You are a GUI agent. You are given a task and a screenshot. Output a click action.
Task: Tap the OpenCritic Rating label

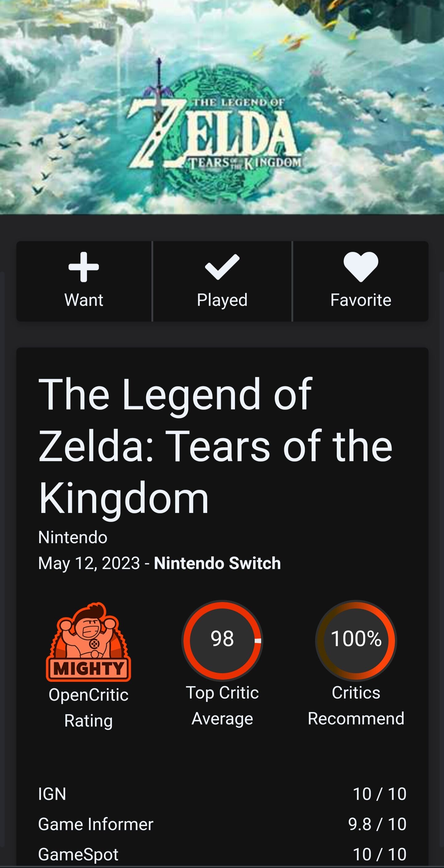(x=89, y=708)
